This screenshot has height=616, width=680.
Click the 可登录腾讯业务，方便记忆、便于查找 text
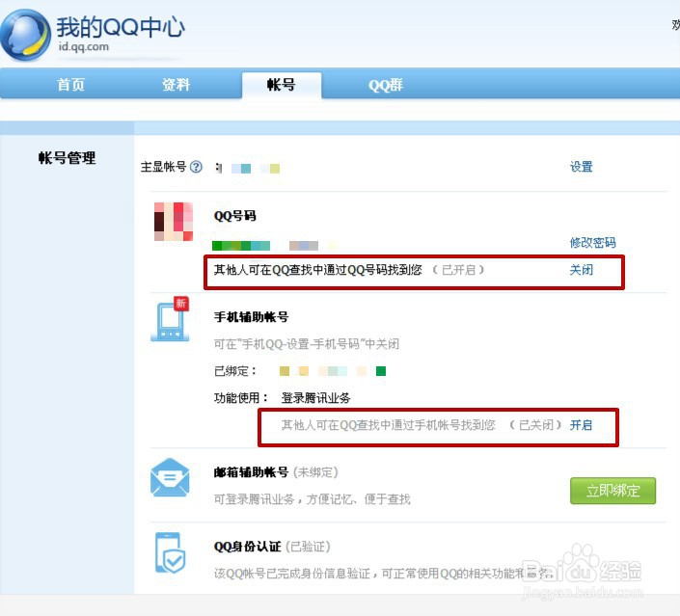(313, 499)
